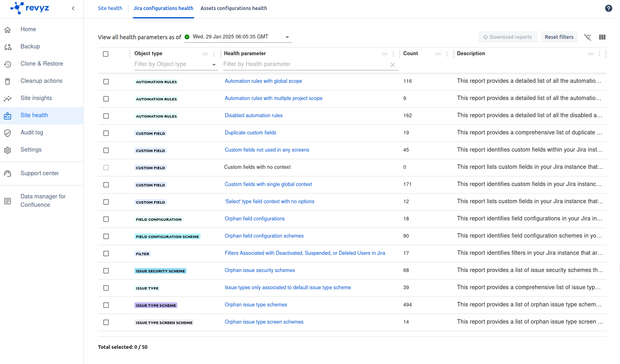Clear the Health parameter filter with X
This screenshot has height=364, width=620.
click(x=392, y=65)
